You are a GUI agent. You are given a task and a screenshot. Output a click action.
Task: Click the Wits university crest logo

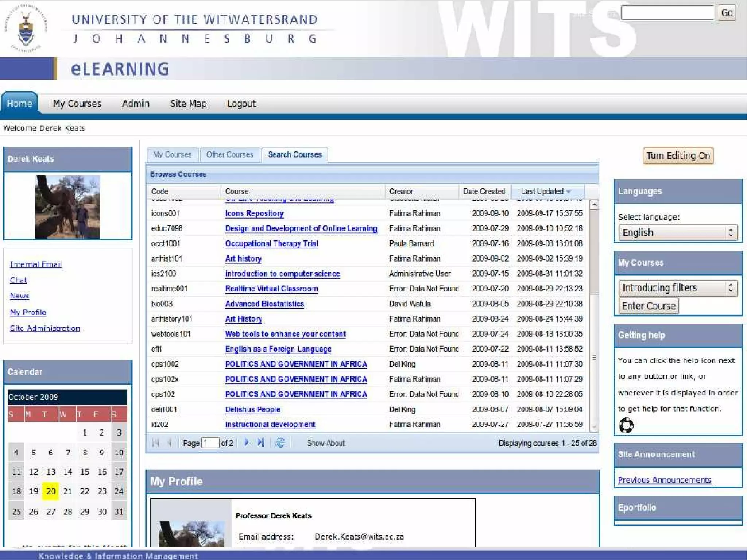26,28
